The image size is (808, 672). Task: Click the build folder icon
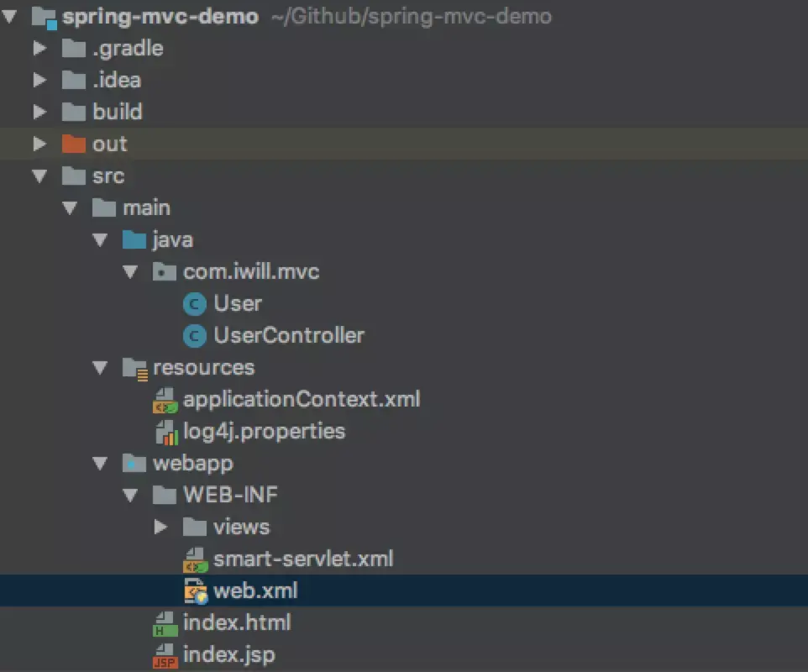pyautogui.click(x=74, y=113)
